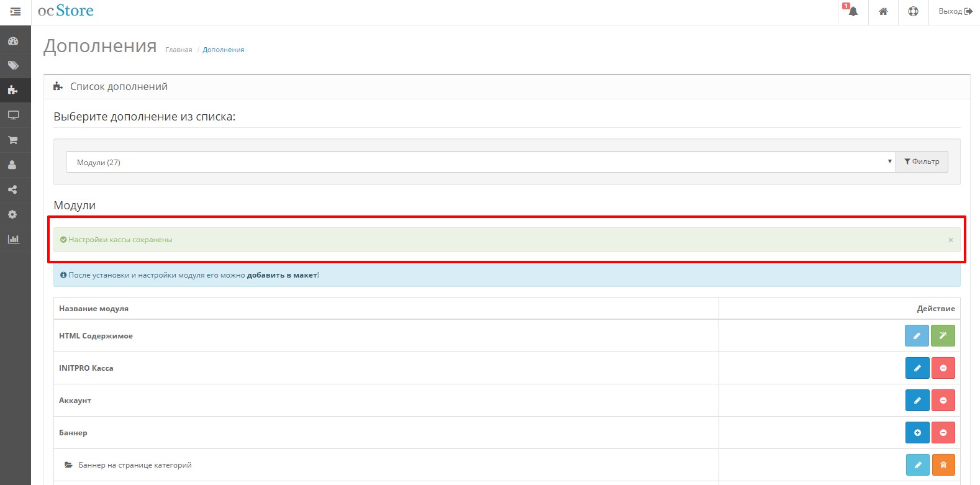980x485 pixels.
Task: Go to the Главная breadcrumb
Action: 178,50
